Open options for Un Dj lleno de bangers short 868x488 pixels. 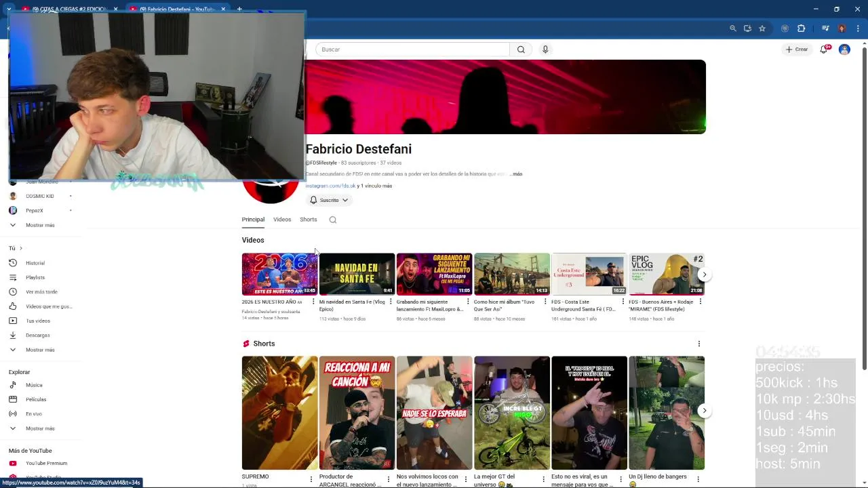point(698,479)
